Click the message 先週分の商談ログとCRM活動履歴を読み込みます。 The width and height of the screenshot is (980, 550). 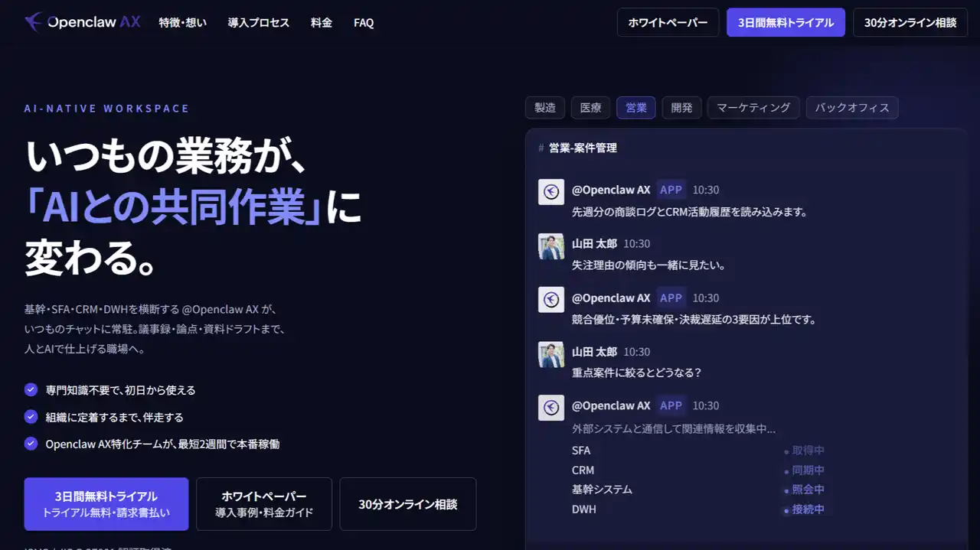pyautogui.click(x=690, y=212)
